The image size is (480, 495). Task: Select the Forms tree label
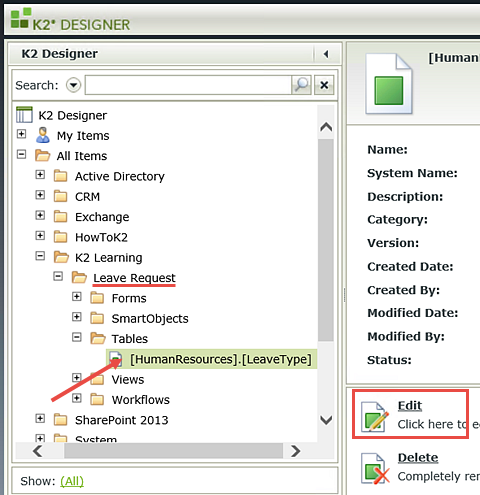[x=129, y=298]
